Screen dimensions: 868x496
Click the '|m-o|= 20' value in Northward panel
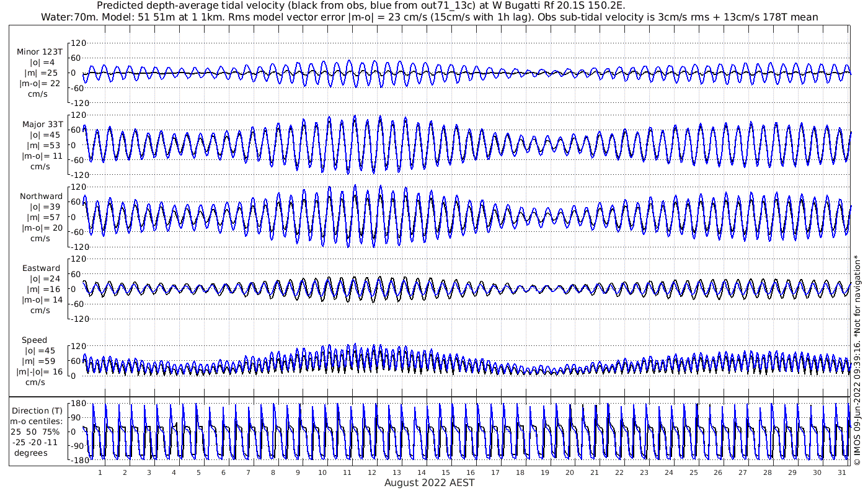tap(42, 228)
